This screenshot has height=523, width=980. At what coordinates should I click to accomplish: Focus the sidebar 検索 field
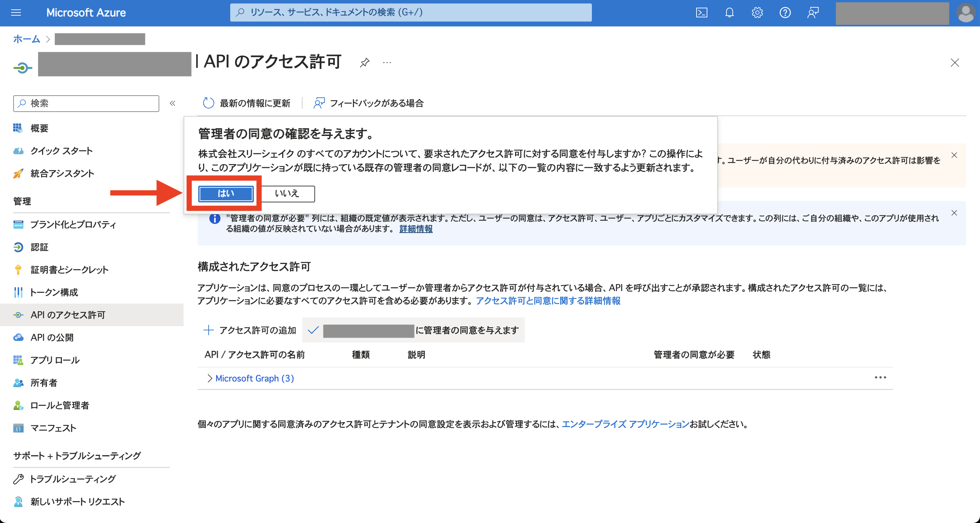[86, 104]
